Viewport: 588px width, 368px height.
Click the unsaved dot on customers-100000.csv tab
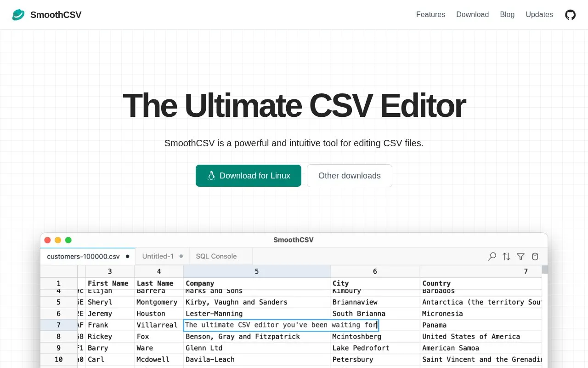[x=127, y=256]
